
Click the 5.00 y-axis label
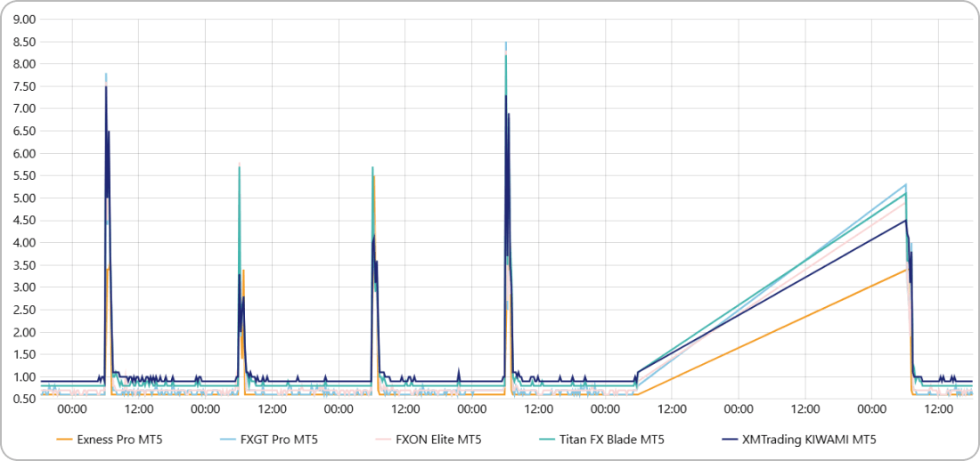click(x=25, y=198)
